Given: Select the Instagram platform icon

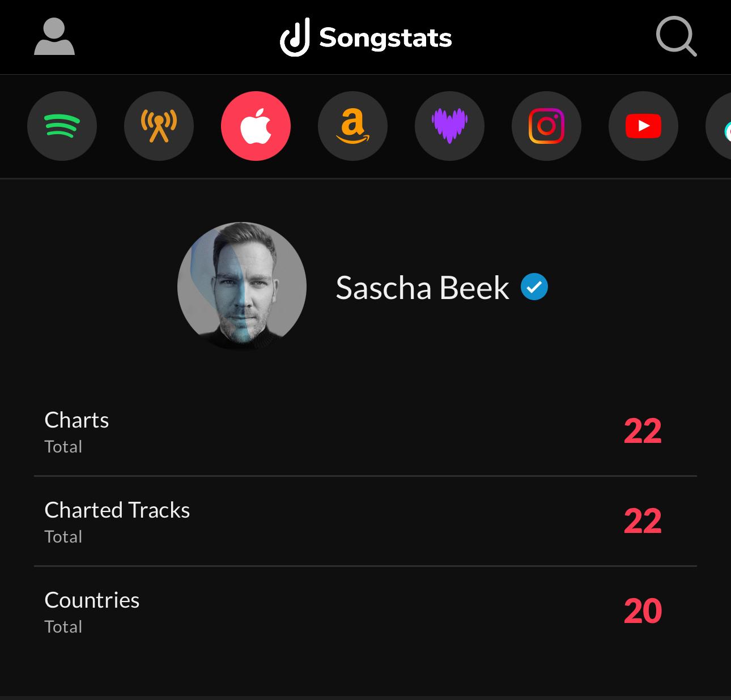Looking at the screenshot, I should click(546, 126).
